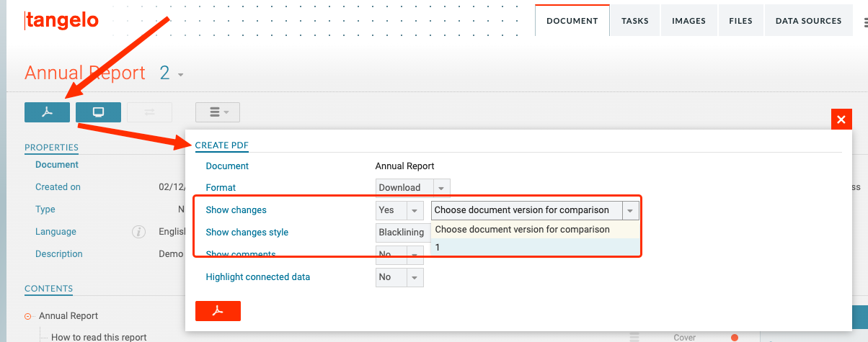Select version 1 in comparison list
868x342 pixels.
tap(535, 247)
